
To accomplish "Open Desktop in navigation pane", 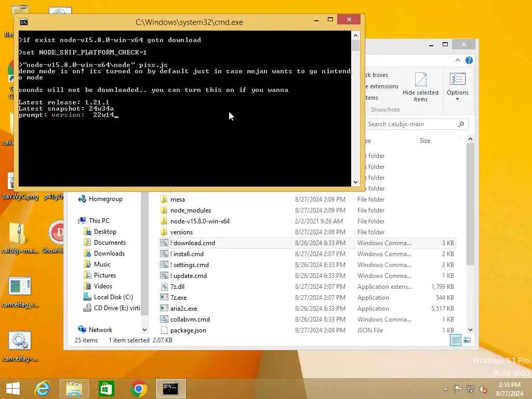I will 100,232.
